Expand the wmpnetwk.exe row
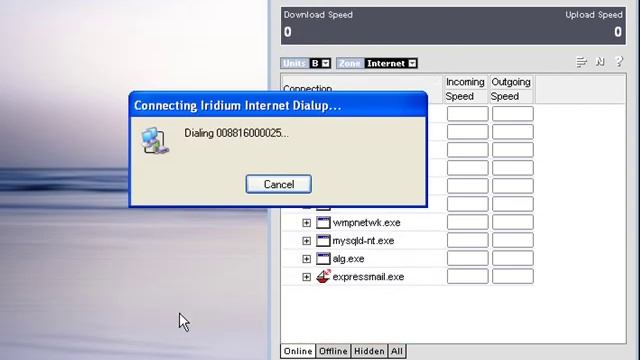 click(307, 223)
